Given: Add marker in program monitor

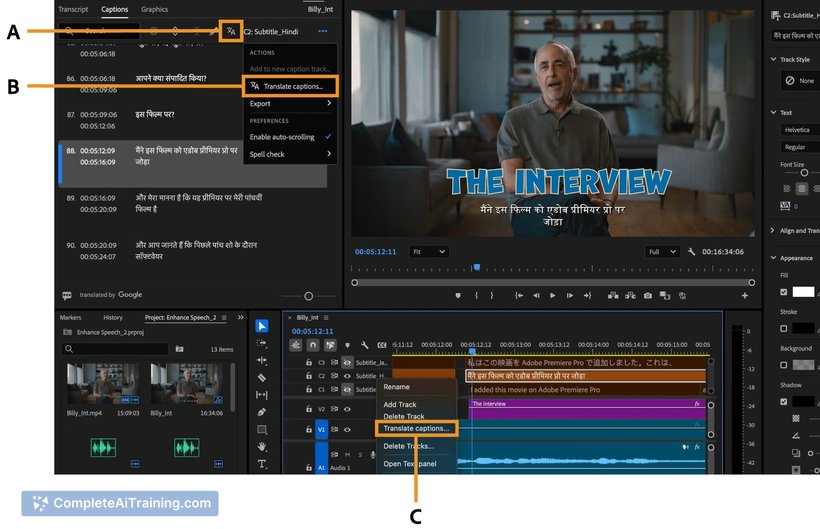Looking at the screenshot, I should [458, 296].
